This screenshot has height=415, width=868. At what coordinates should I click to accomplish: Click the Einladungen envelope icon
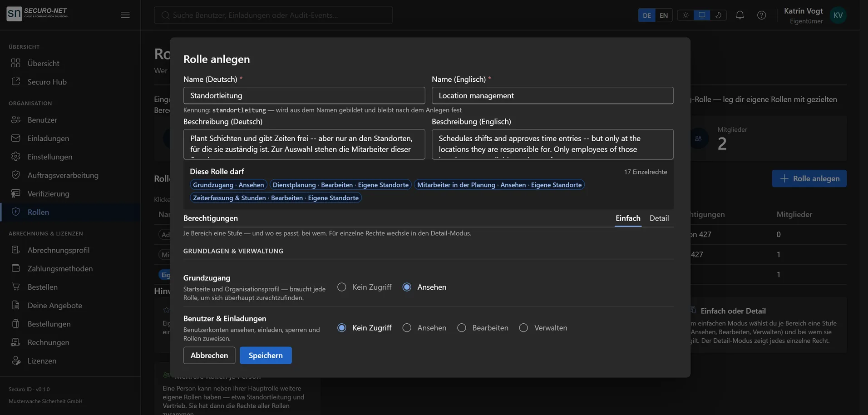pos(16,138)
